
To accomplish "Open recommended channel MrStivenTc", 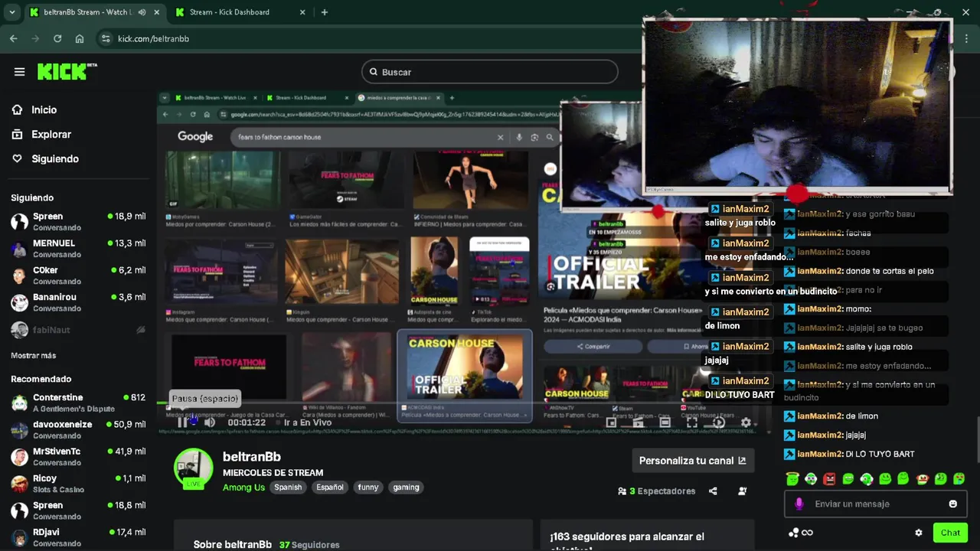I will [78, 457].
